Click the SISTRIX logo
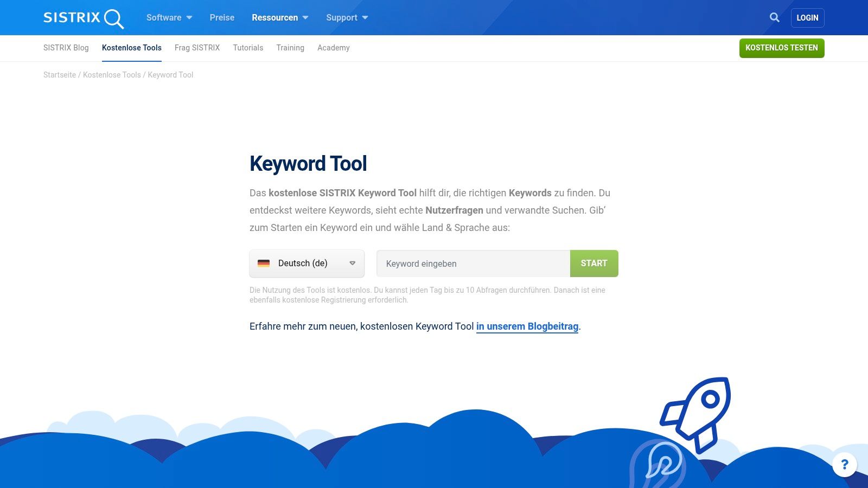This screenshot has height=488, width=868. click(x=82, y=17)
